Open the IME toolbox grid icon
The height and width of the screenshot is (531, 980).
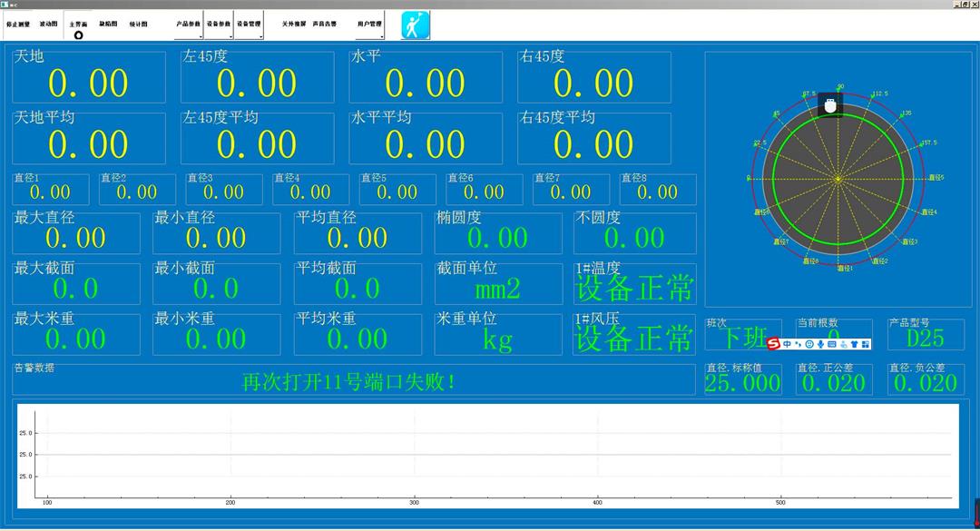tap(865, 344)
